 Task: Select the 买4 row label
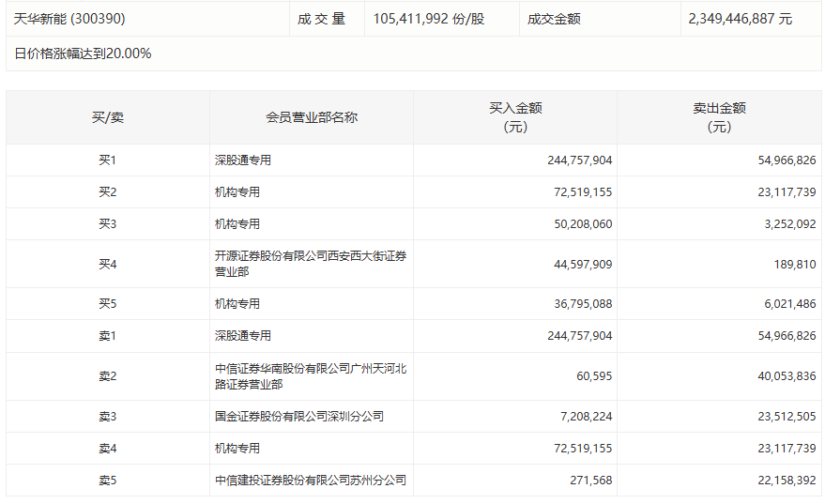pos(107,264)
